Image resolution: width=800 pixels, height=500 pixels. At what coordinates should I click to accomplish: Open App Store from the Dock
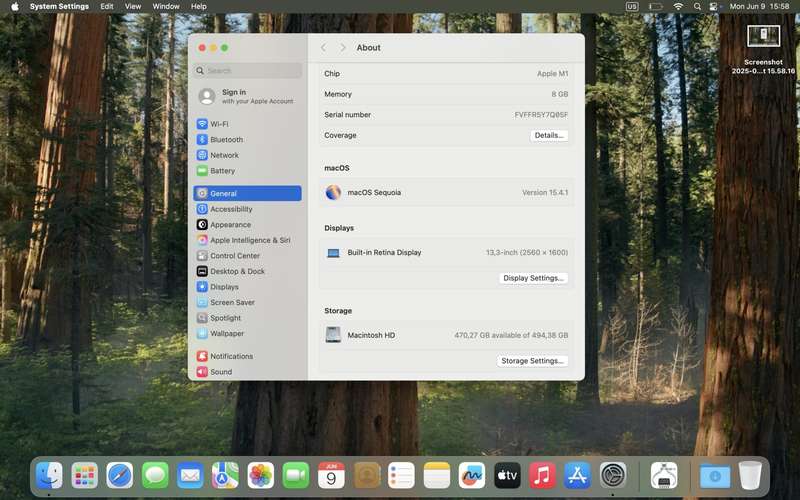pos(578,476)
